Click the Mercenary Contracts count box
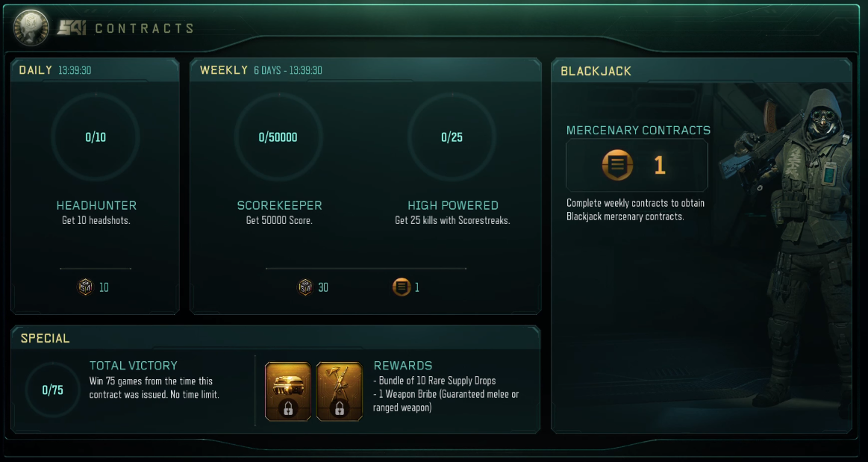 click(x=637, y=166)
